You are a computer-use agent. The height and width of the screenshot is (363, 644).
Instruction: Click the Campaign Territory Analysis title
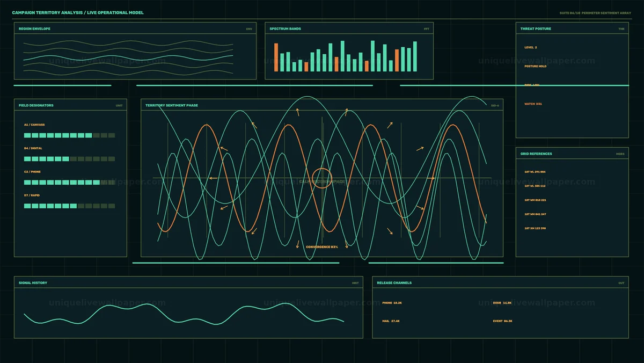[78, 12]
